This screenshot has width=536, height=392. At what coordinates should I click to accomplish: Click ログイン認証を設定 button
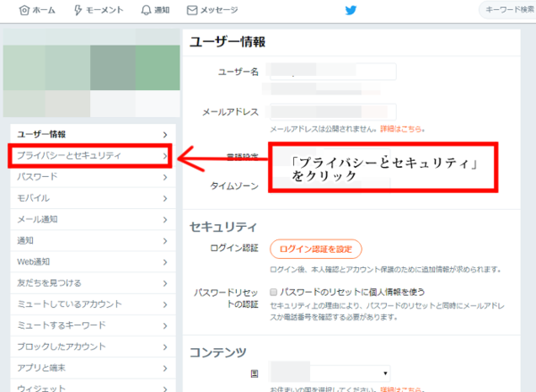316,249
